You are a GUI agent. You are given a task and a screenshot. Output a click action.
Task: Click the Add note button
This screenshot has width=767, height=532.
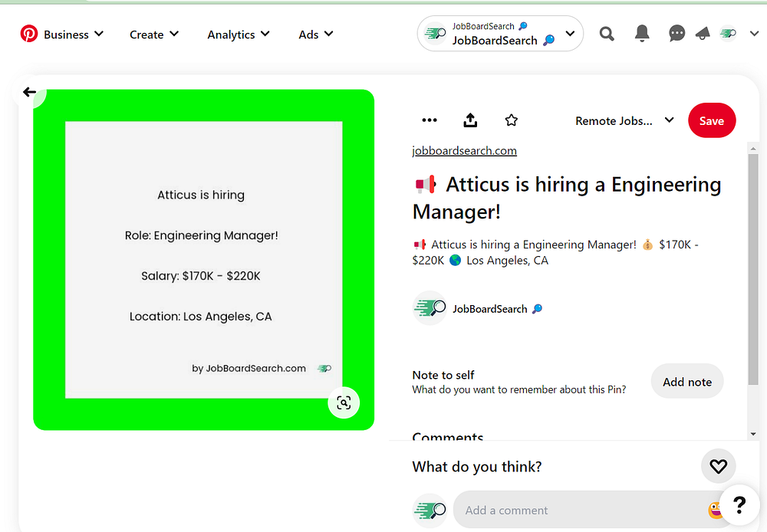coord(686,382)
